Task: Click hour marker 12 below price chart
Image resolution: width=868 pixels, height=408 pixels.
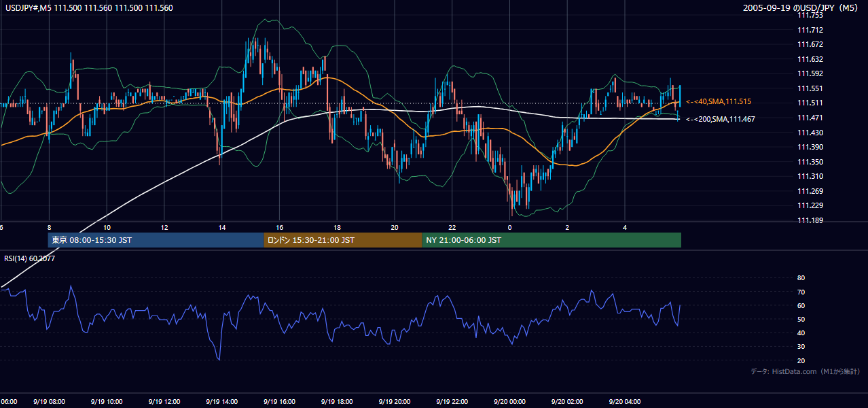Action: 164,227
